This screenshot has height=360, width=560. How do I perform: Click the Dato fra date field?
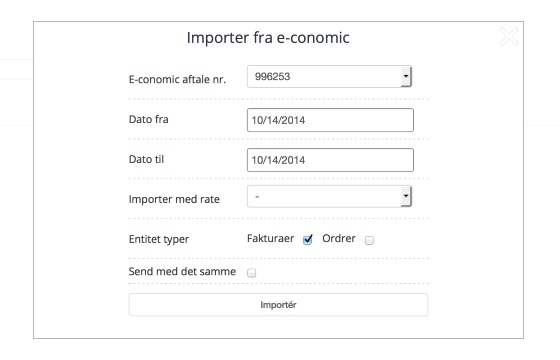click(330, 120)
